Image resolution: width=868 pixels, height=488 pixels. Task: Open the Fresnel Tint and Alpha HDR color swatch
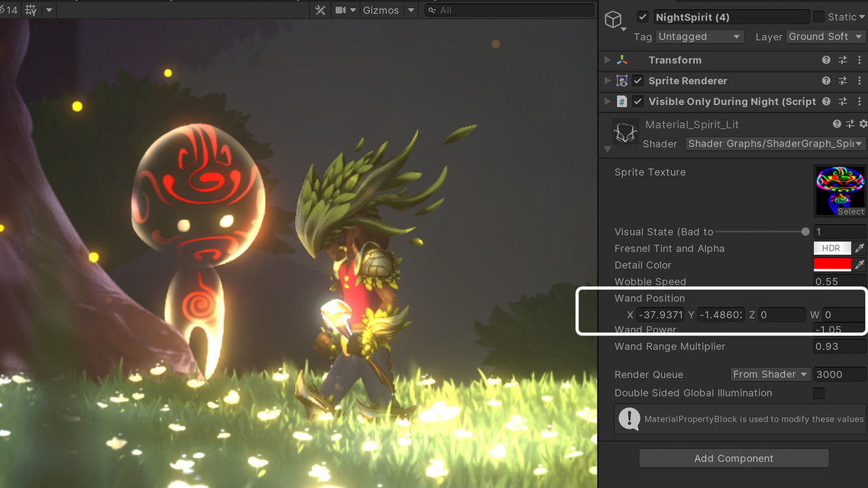point(832,248)
